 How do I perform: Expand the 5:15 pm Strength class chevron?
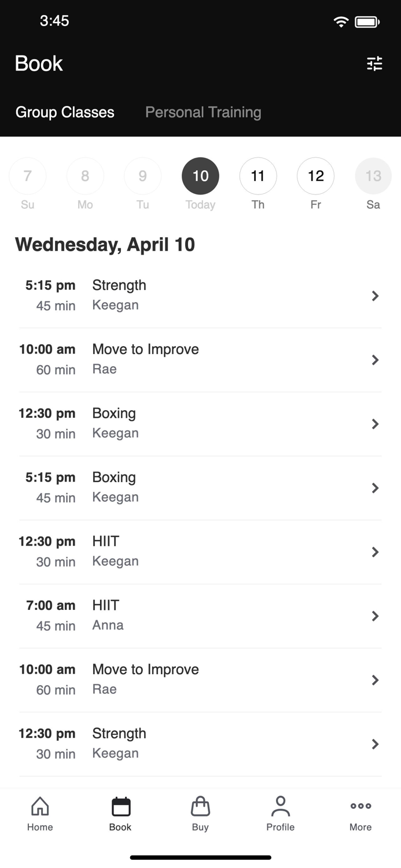click(375, 296)
